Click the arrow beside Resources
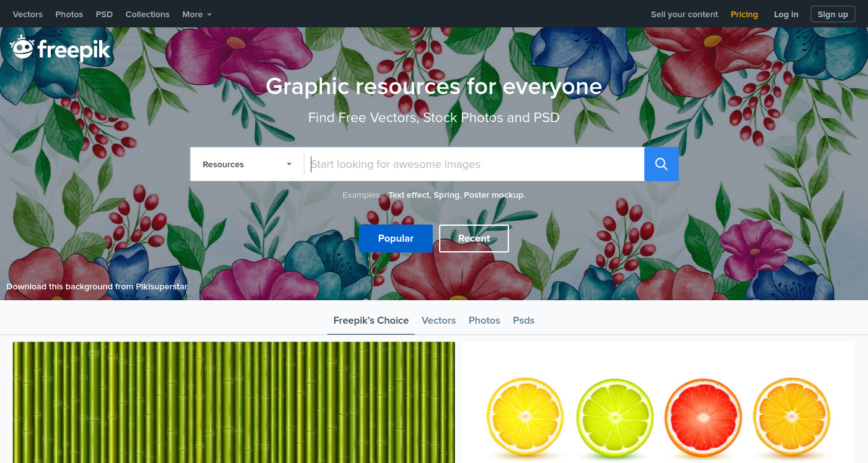 point(289,164)
